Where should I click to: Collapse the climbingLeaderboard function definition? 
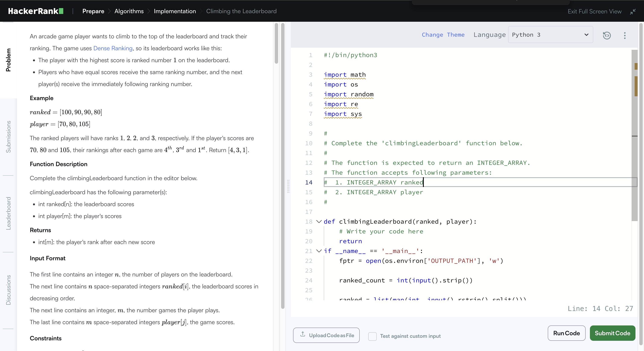pos(319,222)
